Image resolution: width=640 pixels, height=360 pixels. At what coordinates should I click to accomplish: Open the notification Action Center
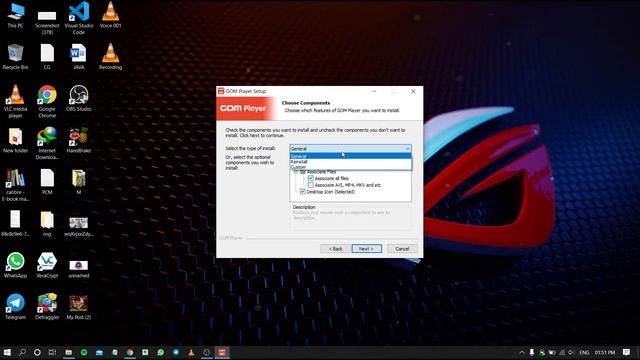point(627,352)
